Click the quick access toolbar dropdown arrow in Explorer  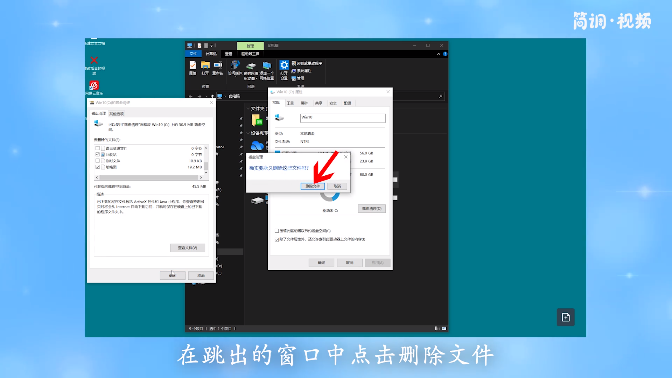(211, 45)
